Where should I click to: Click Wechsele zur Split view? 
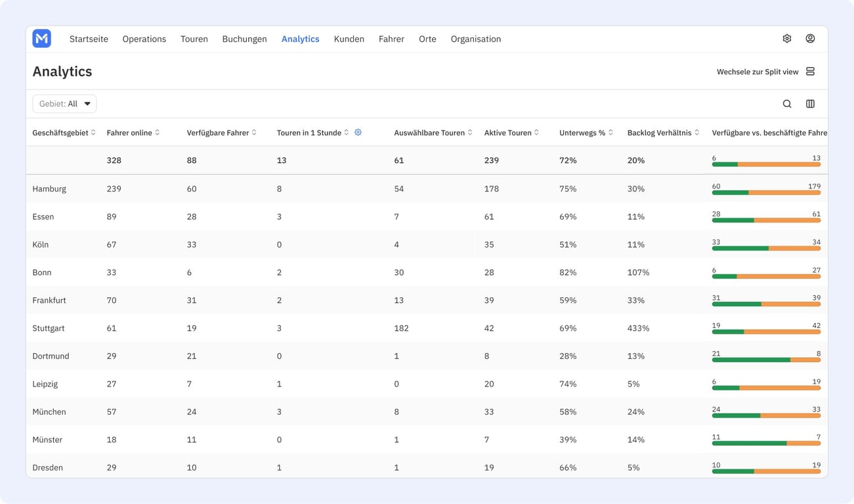tap(758, 72)
